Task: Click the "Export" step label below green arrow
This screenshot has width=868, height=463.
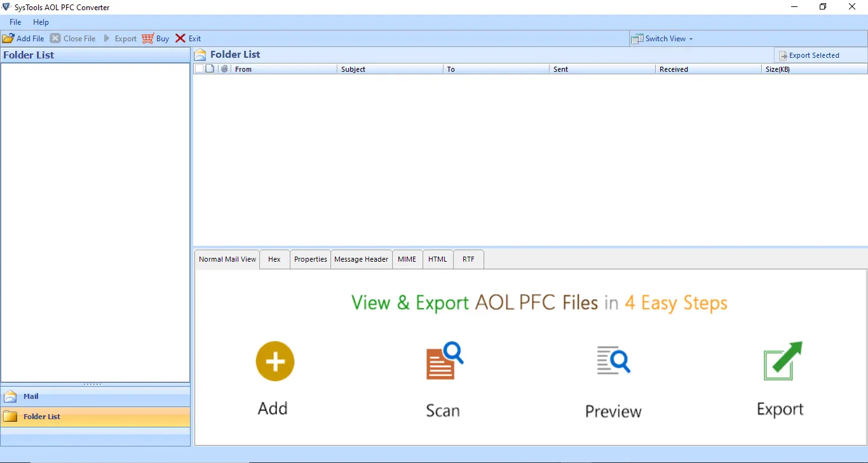Action: (780, 409)
